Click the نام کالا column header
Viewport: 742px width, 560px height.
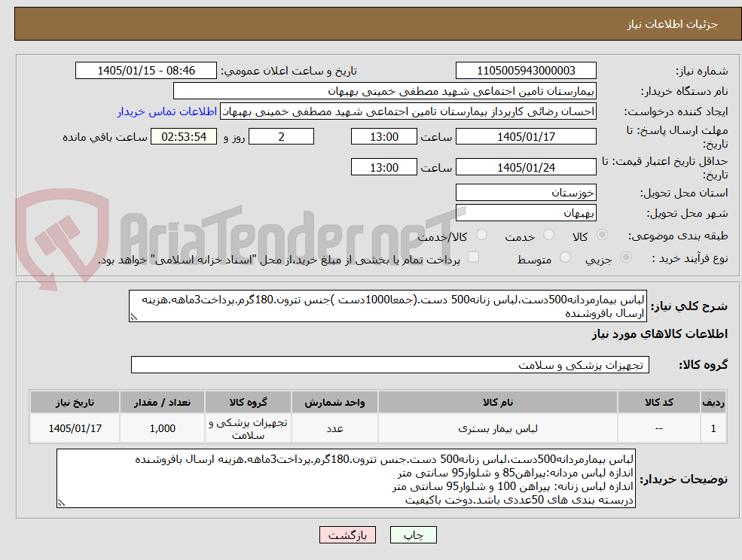coord(497,402)
